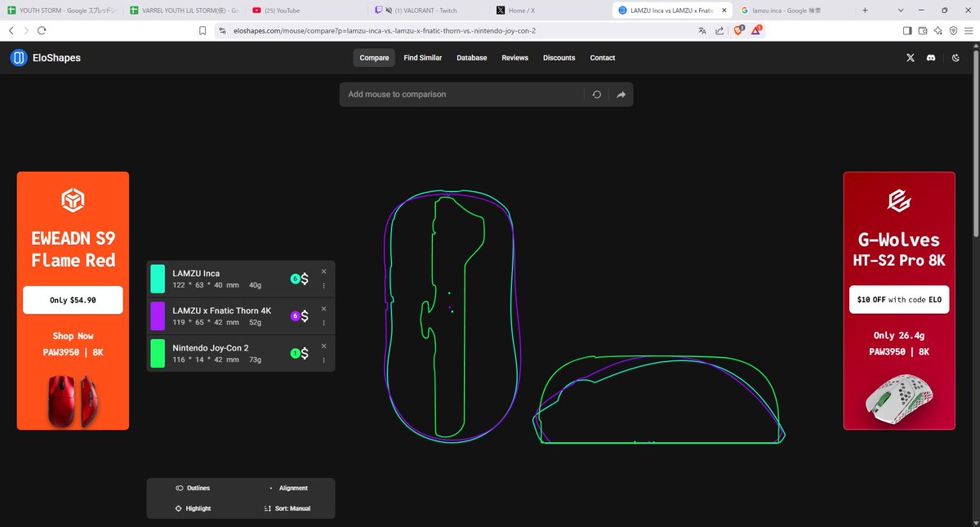The width and height of the screenshot is (980, 527).
Task: Open price dollar icon for LAMZU Inca
Action: point(305,279)
